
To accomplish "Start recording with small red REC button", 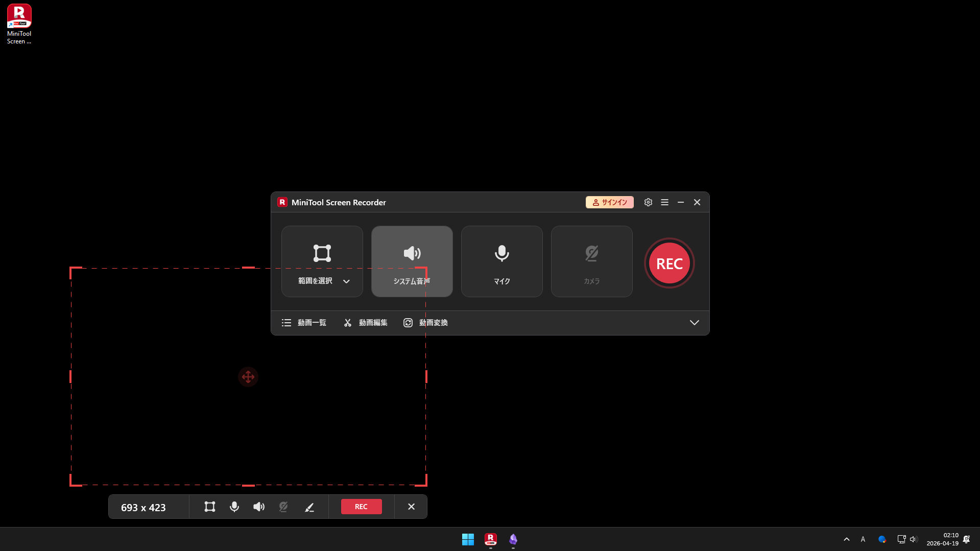I will coord(361,507).
